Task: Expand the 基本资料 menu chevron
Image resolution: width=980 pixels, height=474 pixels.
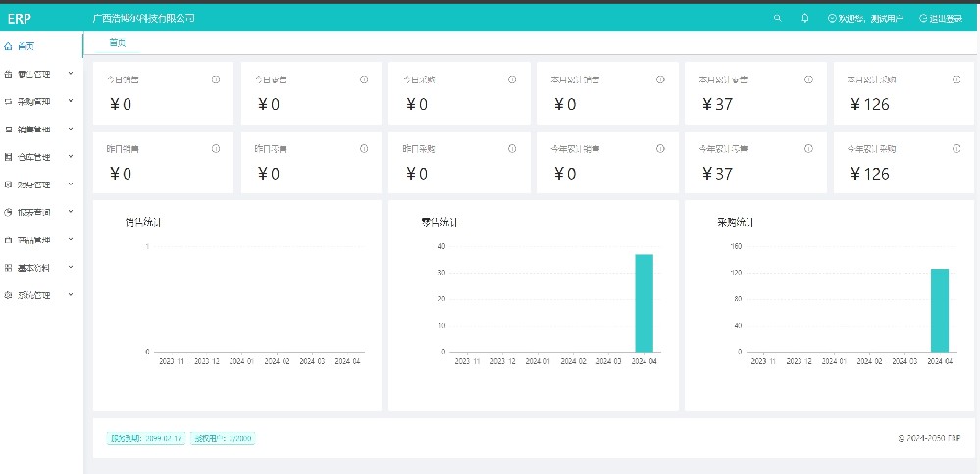Action: click(71, 267)
